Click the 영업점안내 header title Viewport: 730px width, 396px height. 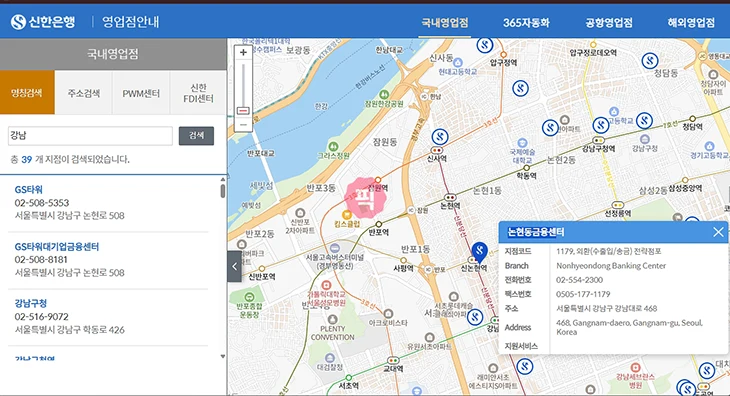coord(130,22)
